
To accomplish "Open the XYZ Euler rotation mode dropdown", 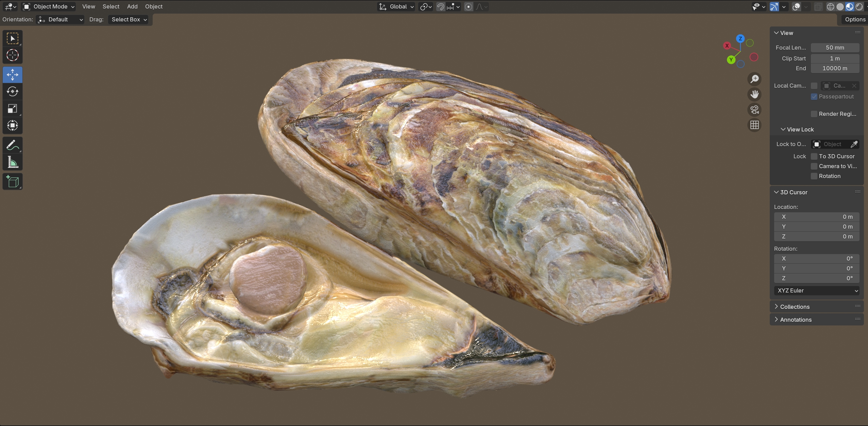I will (816, 290).
